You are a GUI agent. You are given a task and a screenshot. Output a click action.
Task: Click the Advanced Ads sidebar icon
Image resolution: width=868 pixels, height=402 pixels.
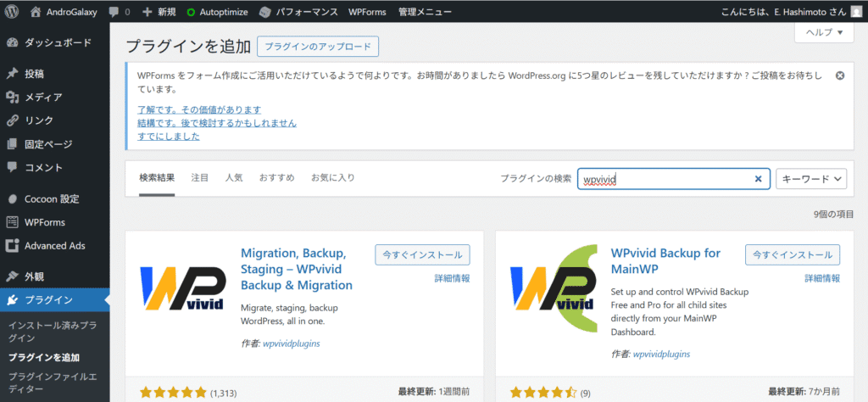12,245
